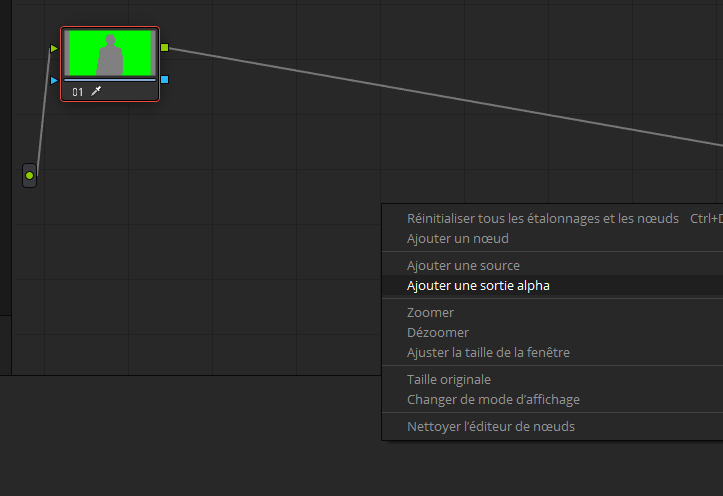Pick "Zoomer" in the context menu

pos(430,312)
